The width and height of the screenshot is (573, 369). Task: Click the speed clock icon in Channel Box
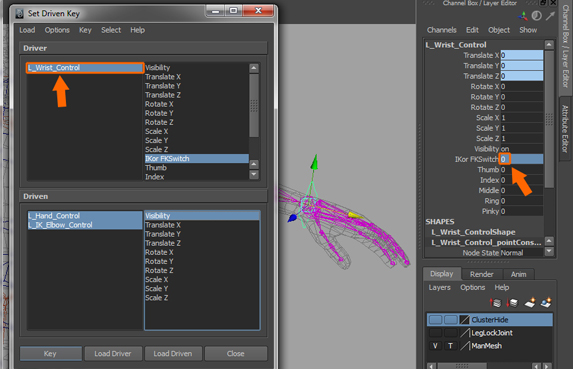pos(536,16)
